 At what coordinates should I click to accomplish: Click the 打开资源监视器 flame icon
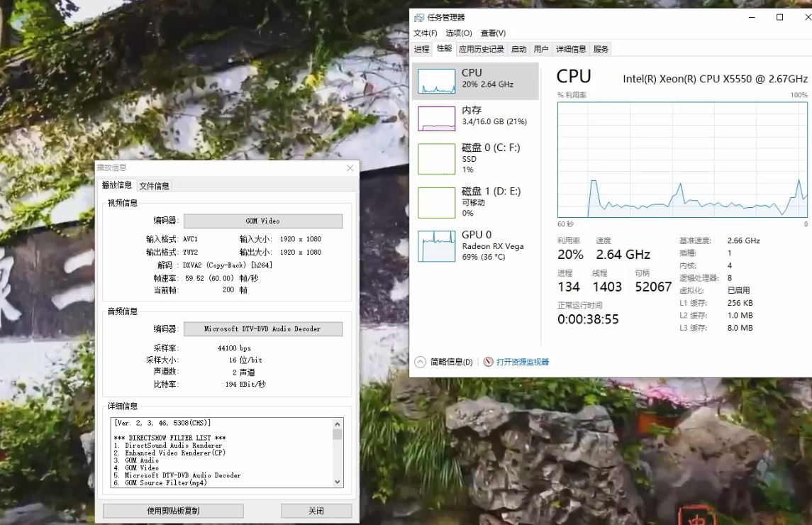487,361
